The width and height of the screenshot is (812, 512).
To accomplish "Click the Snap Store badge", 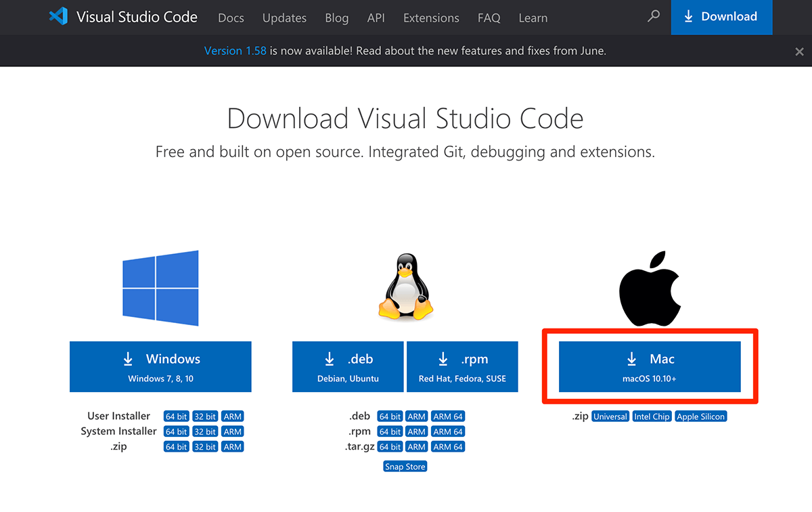I will point(405,466).
